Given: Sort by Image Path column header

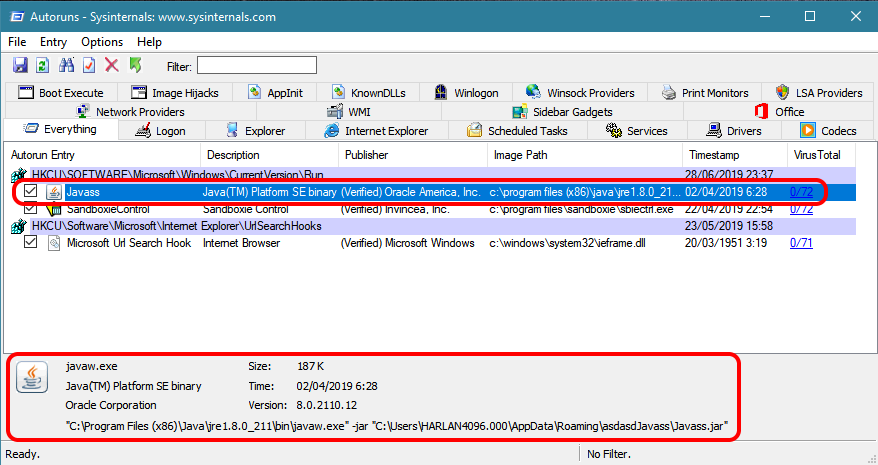Looking at the screenshot, I should 585,155.
